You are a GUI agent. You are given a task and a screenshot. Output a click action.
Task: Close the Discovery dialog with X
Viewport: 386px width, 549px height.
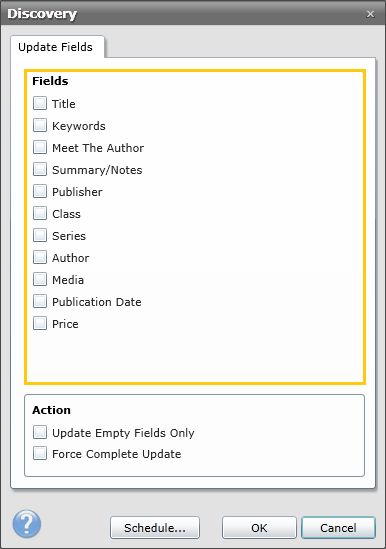(370, 14)
